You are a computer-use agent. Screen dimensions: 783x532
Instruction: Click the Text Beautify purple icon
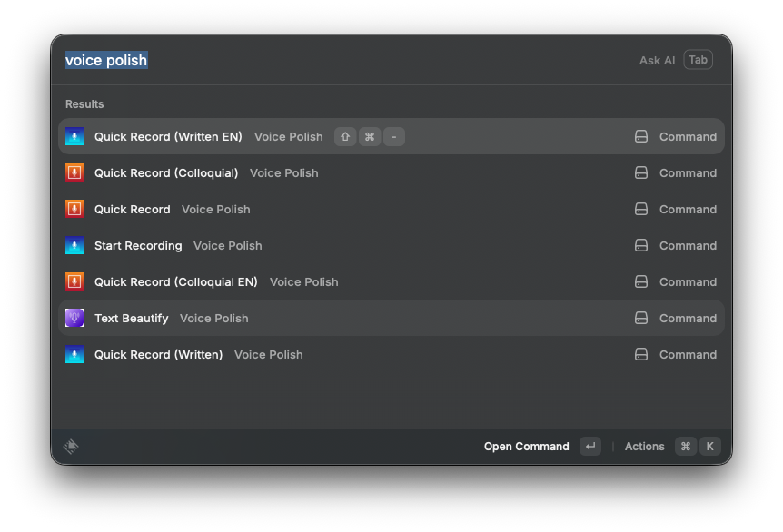point(74,318)
